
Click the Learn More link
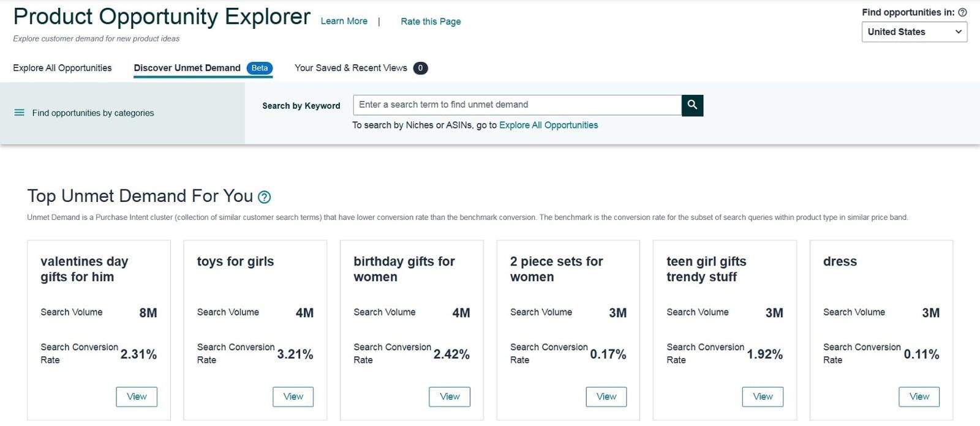coord(344,21)
